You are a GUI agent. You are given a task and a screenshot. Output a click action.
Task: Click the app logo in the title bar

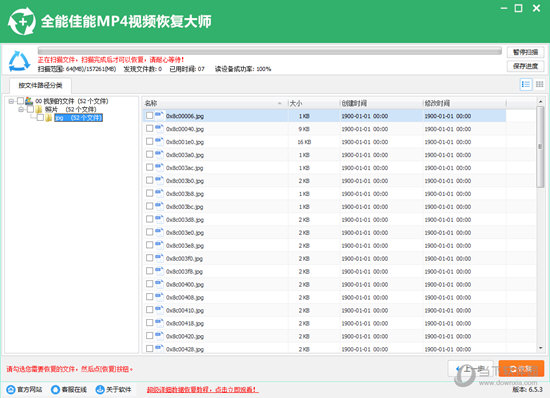22,21
